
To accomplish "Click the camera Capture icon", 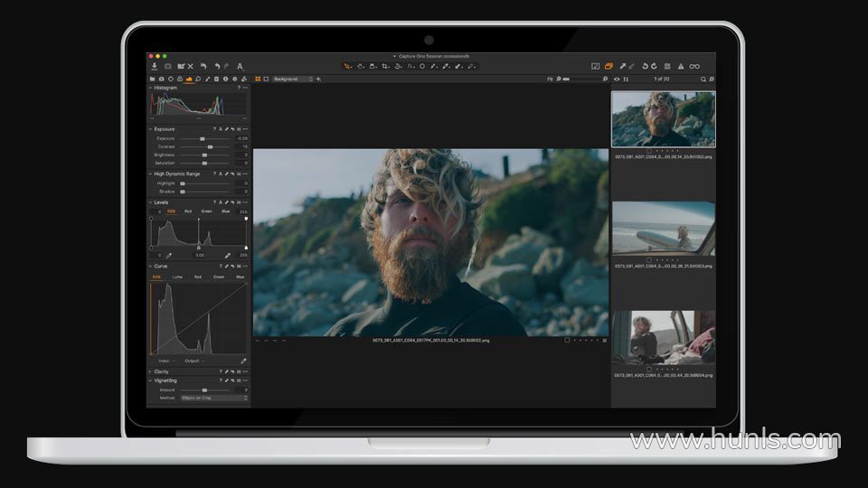I will click(x=168, y=66).
